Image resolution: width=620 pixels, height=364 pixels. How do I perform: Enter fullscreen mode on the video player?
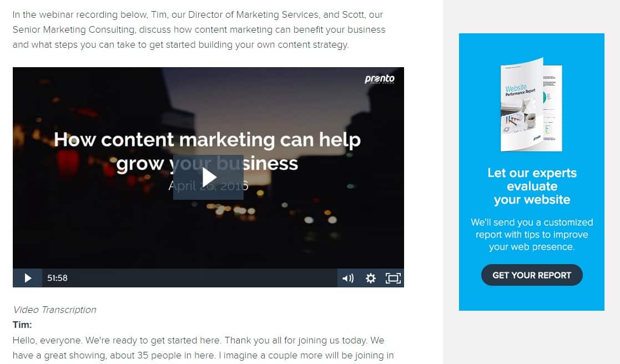[393, 278]
